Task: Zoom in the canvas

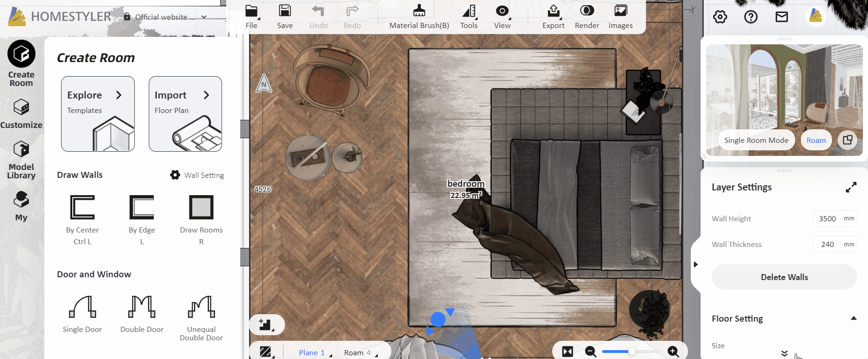Action: pyautogui.click(x=673, y=352)
